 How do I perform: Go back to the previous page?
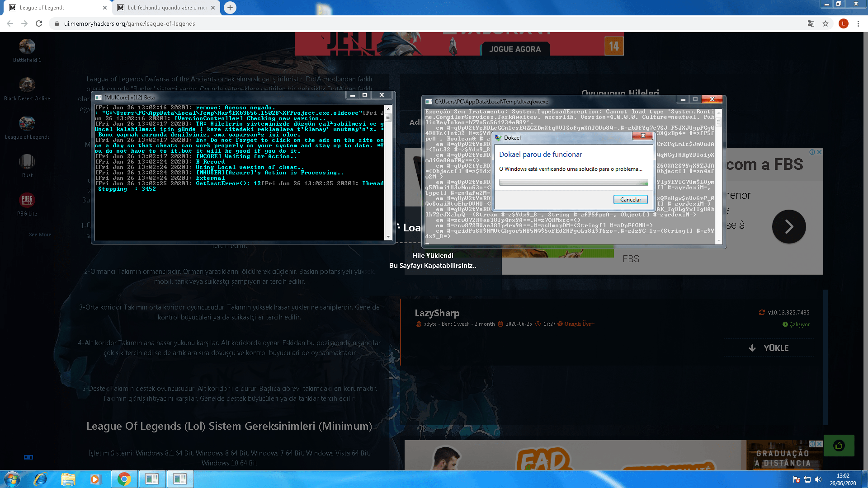click(x=10, y=23)
